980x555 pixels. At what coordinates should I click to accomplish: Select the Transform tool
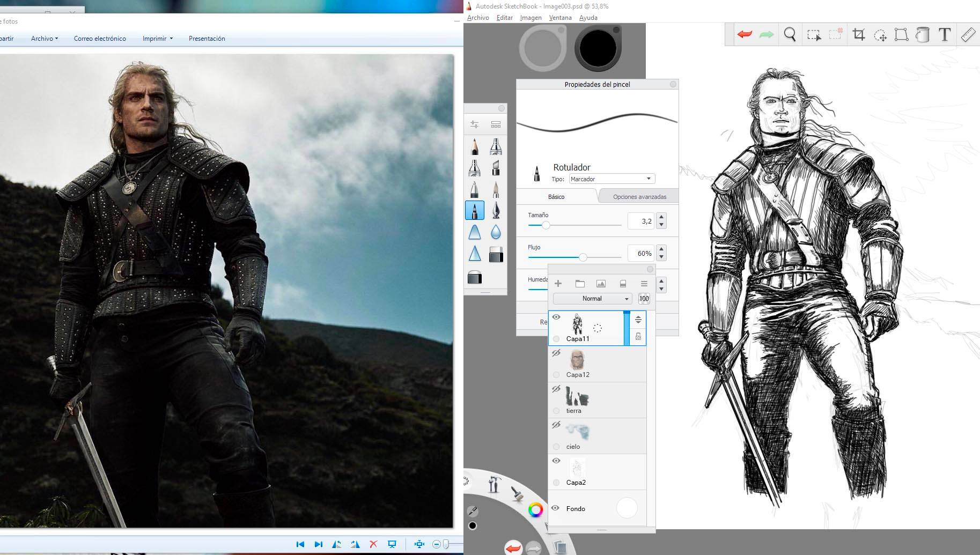point(902,35)
